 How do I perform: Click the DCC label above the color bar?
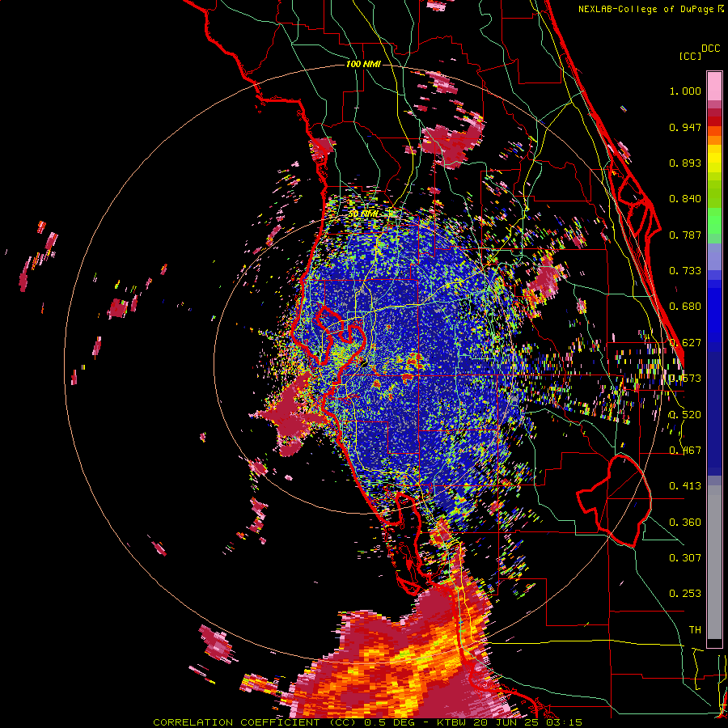point(711,48)
